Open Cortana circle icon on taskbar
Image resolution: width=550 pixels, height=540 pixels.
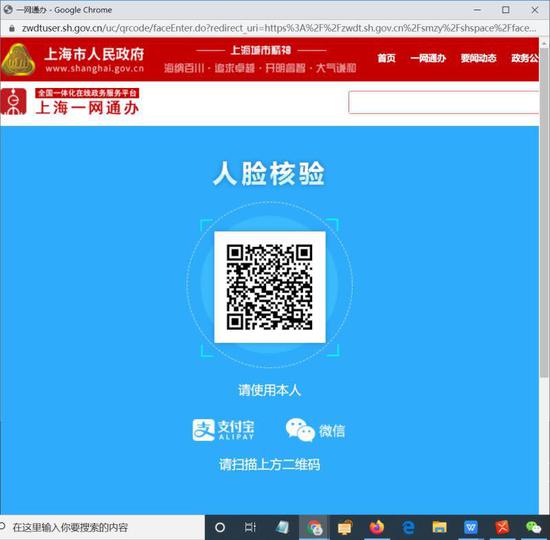[x=220, y=527]
